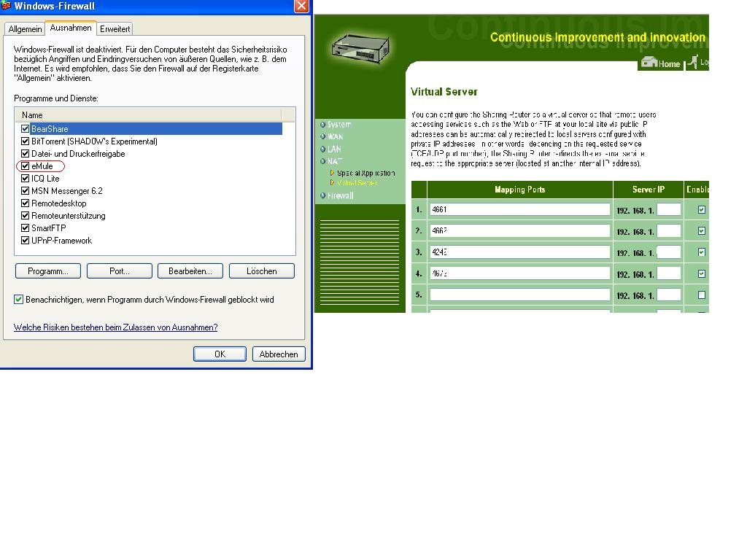Click the Name column header
The image size is (747, 560).
point(148,114)
